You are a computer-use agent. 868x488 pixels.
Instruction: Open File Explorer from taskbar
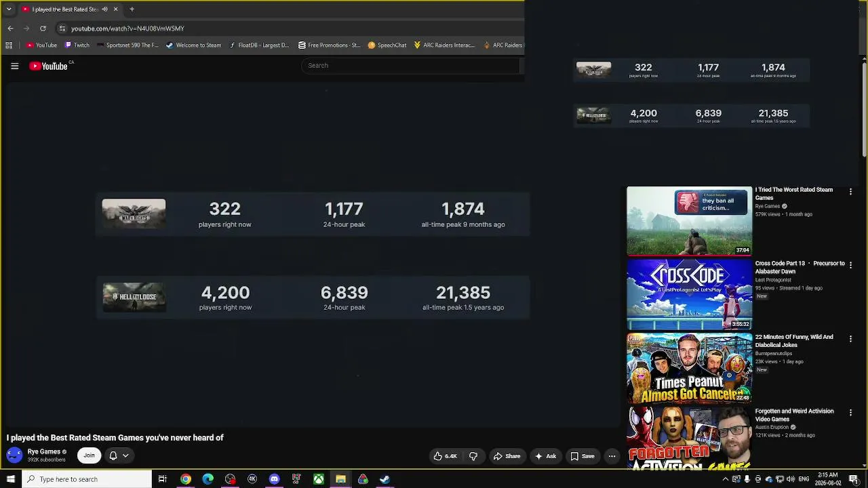[340, 479]
